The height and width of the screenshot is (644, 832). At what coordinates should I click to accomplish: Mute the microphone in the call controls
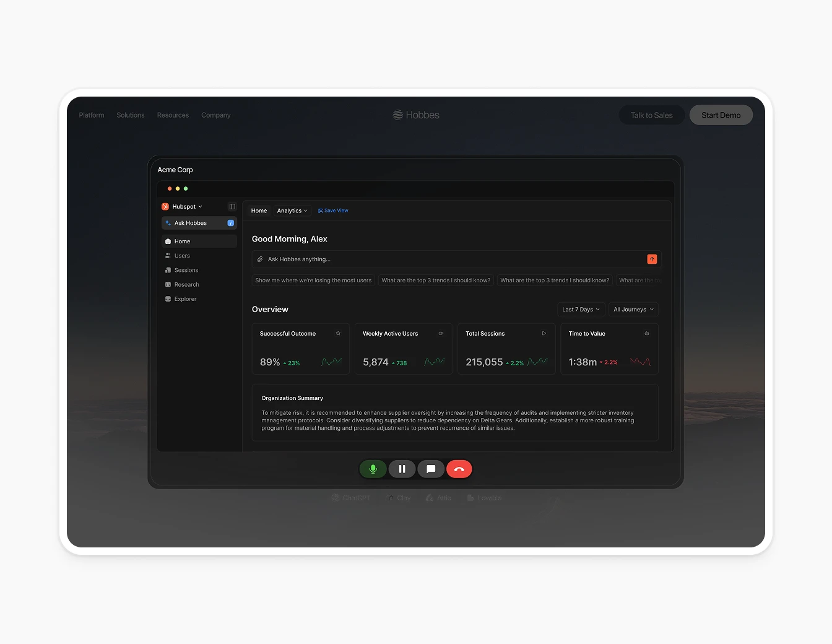pos(373,469)
